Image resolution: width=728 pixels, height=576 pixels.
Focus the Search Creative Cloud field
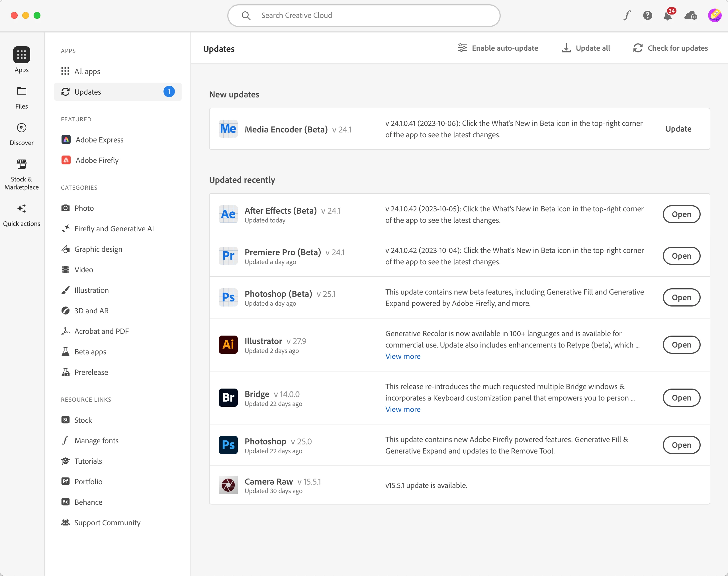coord(364,15)
